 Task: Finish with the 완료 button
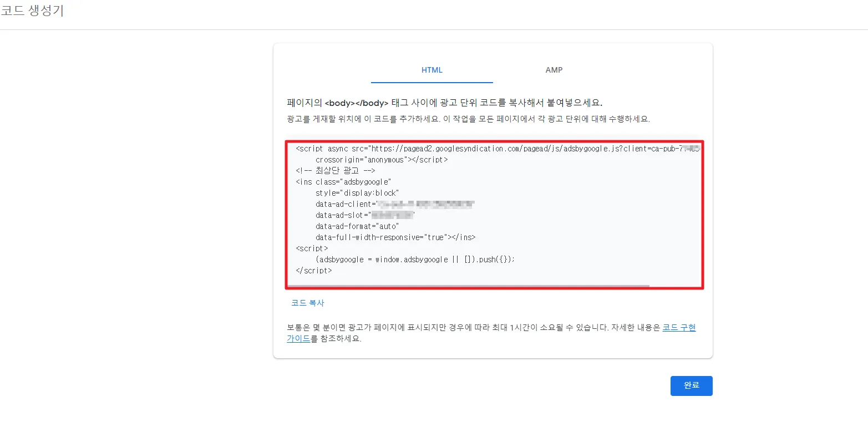coord(691,386)
